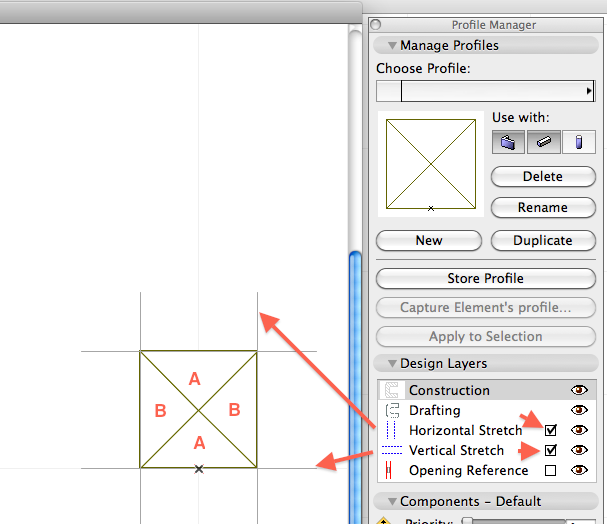The height and width of the screenshot is (524, 607).
Task: Toggle column usage icon under Use with
Action: 579,142
